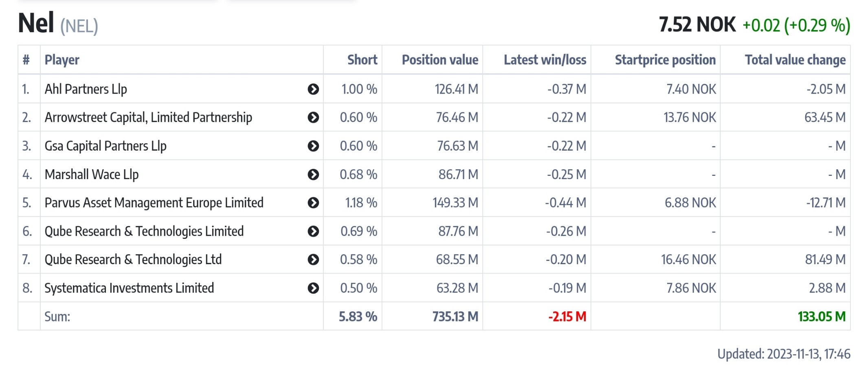This screenshot has width=868, height=370.
Task: Click Marshall Wace Llp player name
Action: pos(92,175)
